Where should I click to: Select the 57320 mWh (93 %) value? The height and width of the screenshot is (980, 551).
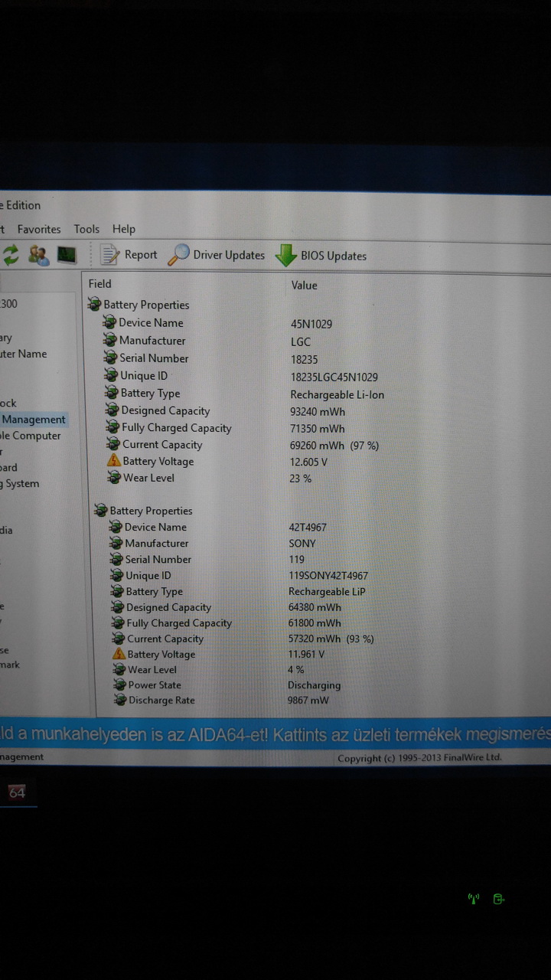331,639
